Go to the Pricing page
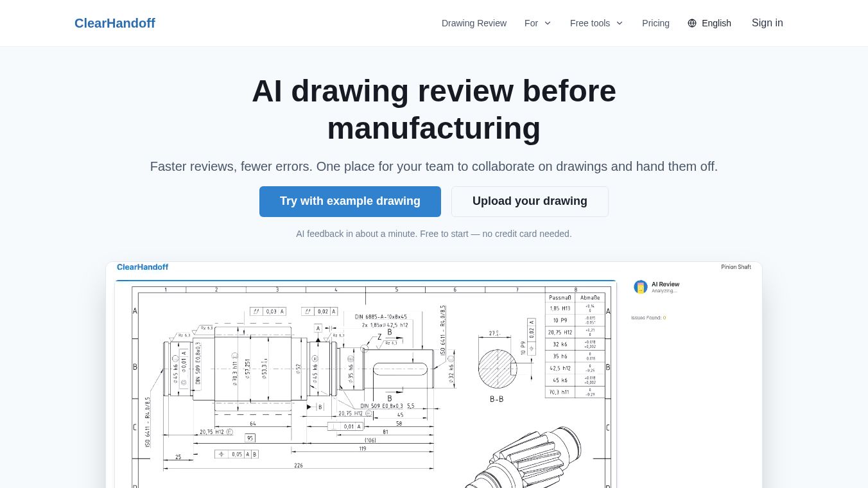The height and width of the screenshot is (488, 868). 655,23
